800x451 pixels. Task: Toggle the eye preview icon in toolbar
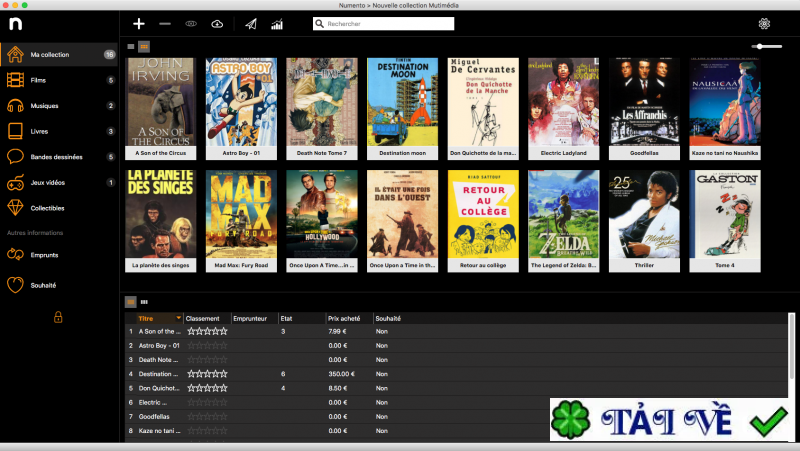click(191, 23)
